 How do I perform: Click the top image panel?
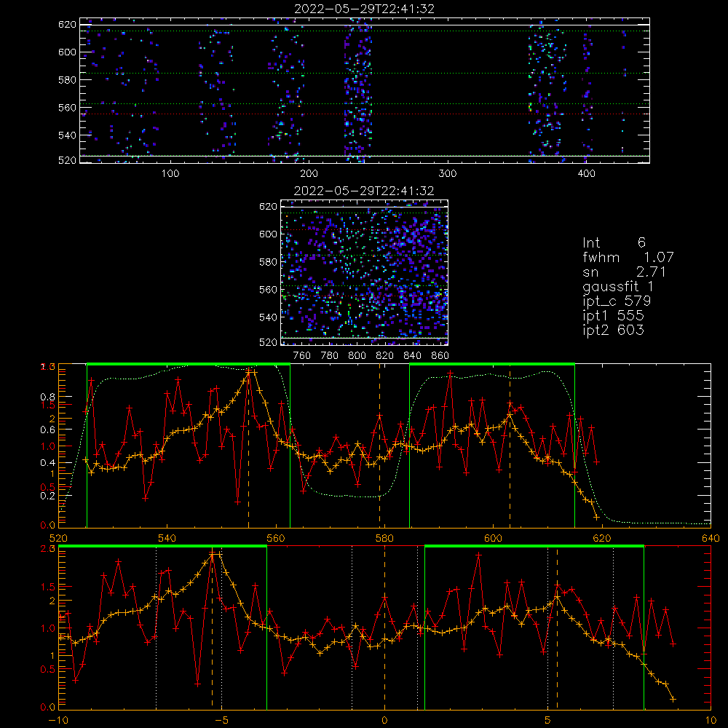(x=365, y=90)
